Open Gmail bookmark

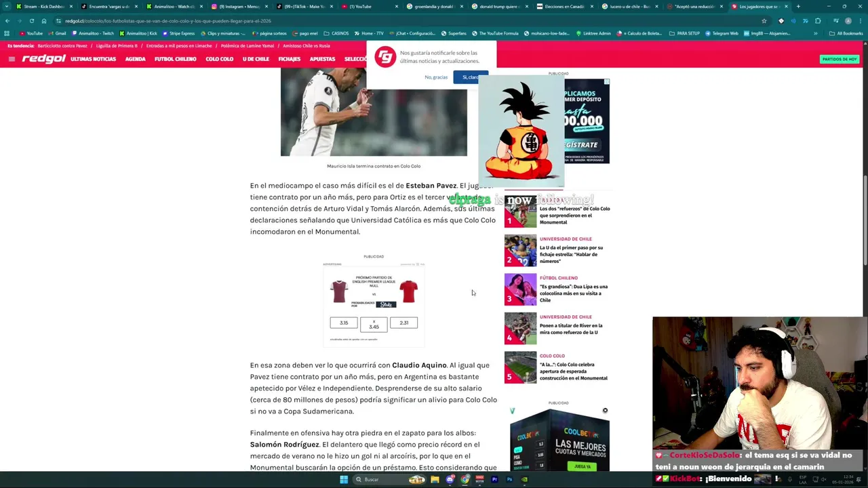(57, 33)
